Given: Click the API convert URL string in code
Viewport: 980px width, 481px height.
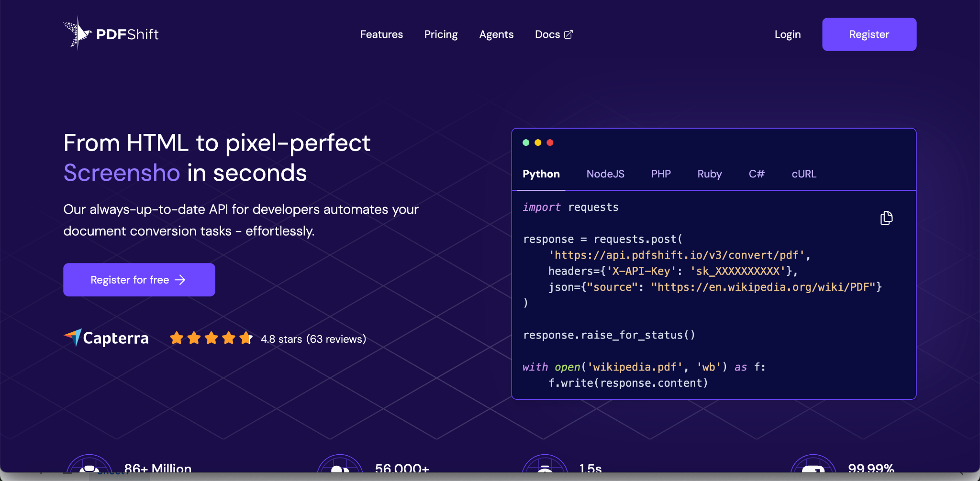Looking at the screenshot, I should point(677,255).
